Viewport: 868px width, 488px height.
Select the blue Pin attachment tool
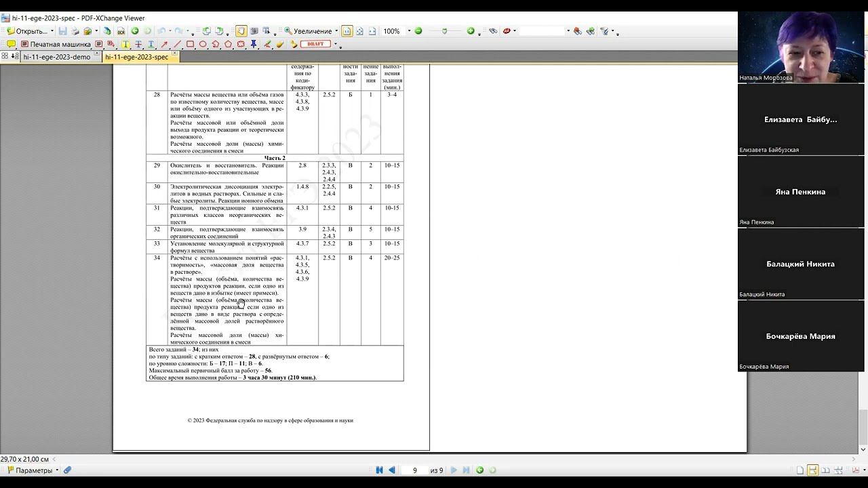(x=253, y=44)
